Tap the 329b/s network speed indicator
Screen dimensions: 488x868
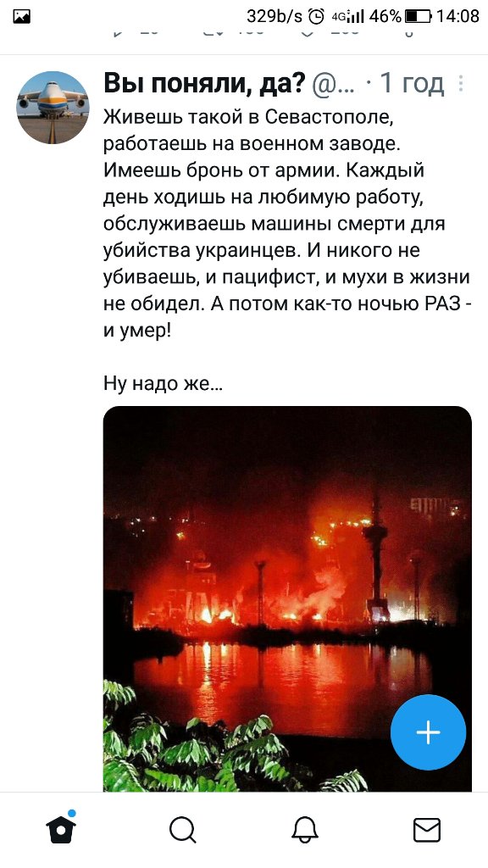274,17
